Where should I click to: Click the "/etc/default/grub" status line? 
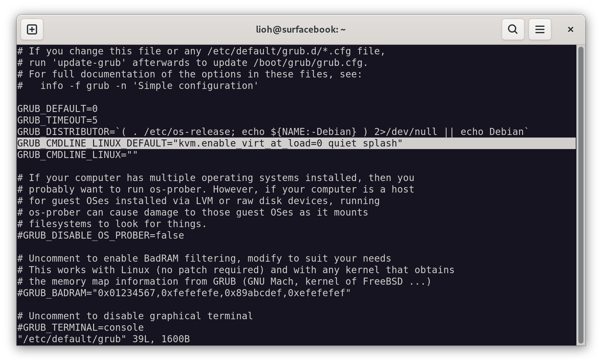[x=104, y=339]
